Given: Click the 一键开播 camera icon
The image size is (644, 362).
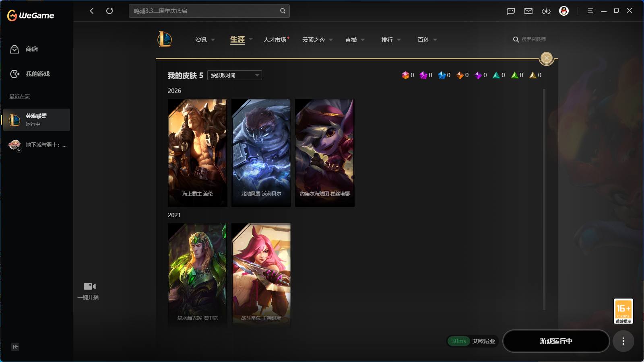Looking at the screenshot, I should tap(89, 286).
